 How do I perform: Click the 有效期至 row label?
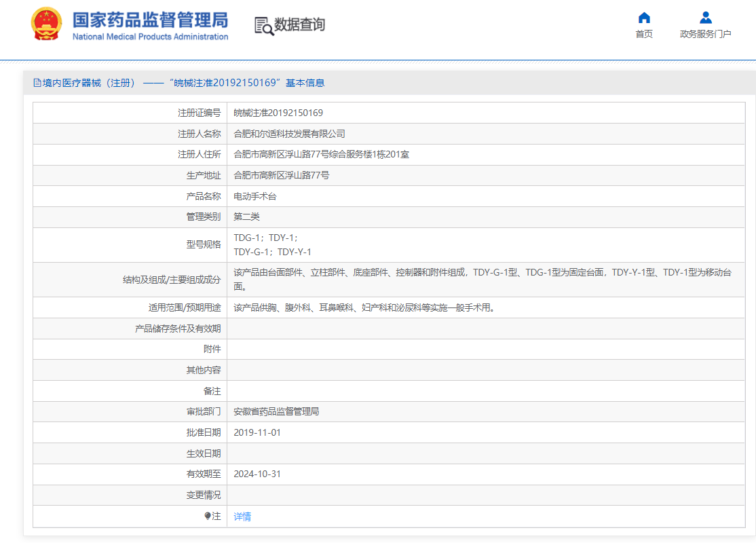[x=204, y=474]
